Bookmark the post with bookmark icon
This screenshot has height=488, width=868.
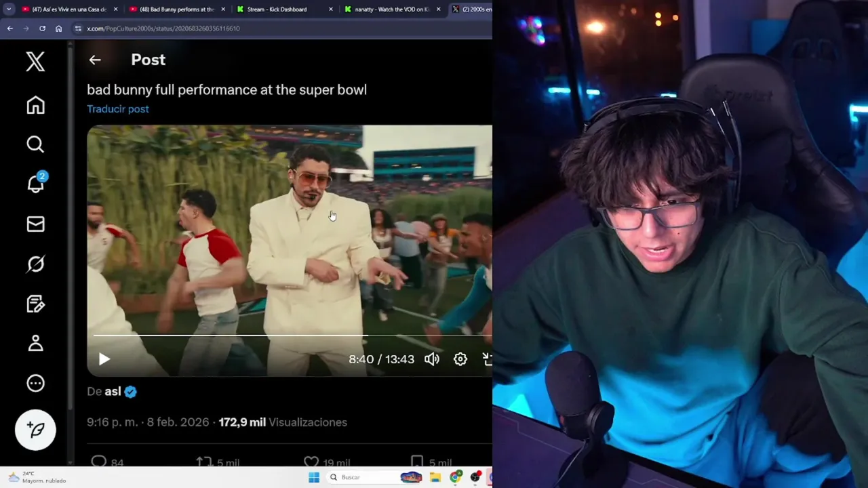tap(417, 462)
